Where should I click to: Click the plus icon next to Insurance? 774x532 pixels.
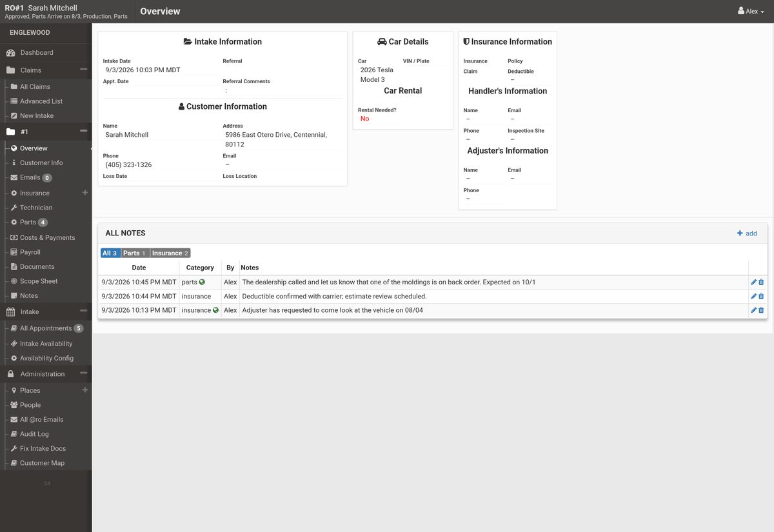[85, 192]
